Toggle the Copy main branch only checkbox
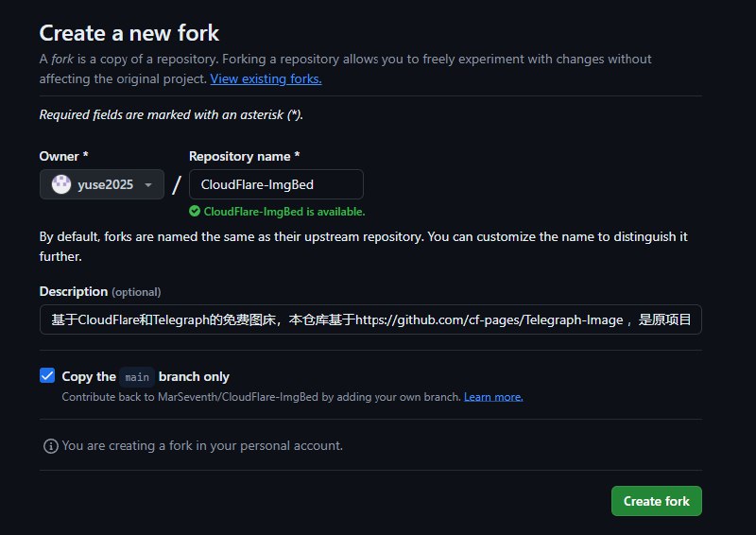 (47, 376)
